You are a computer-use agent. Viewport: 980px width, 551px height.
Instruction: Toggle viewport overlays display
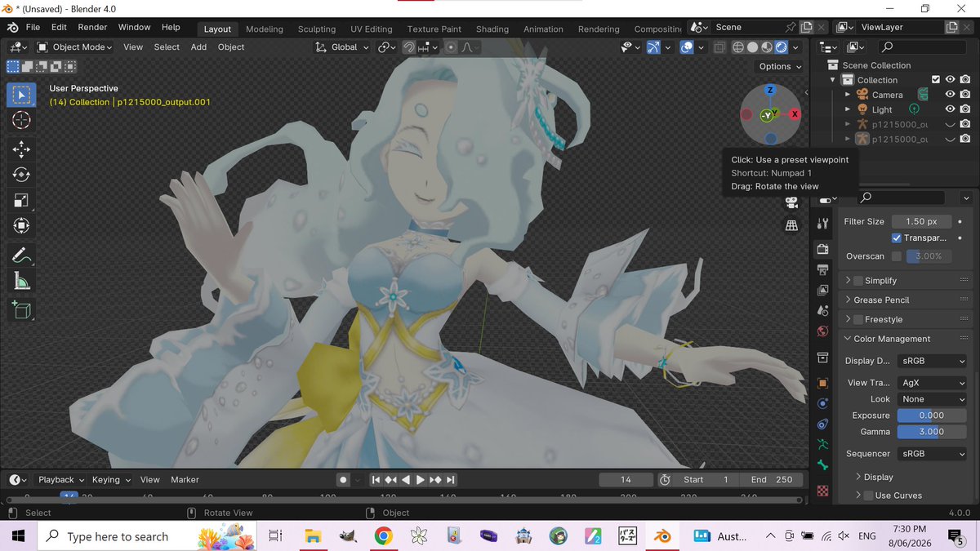tap(687, 47)
